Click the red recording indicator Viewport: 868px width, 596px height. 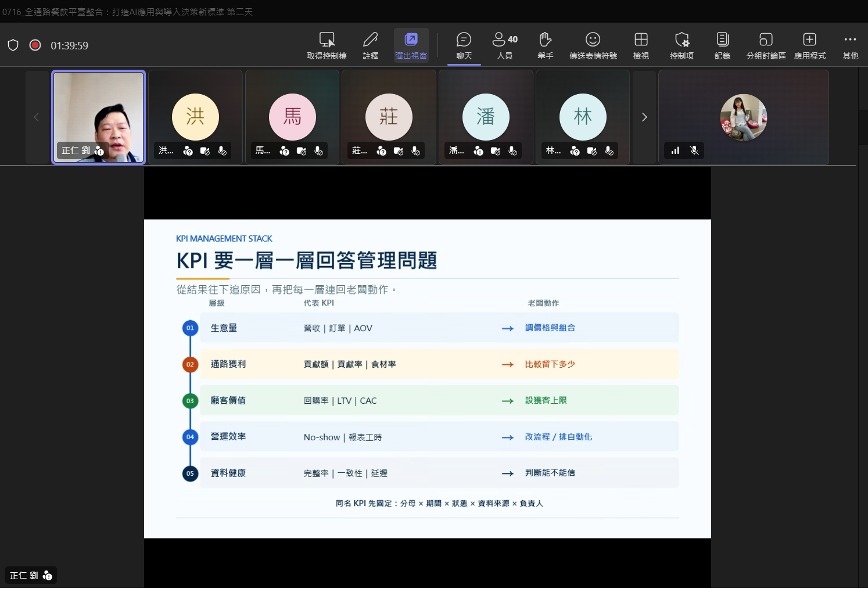click(x=35, y=45)
